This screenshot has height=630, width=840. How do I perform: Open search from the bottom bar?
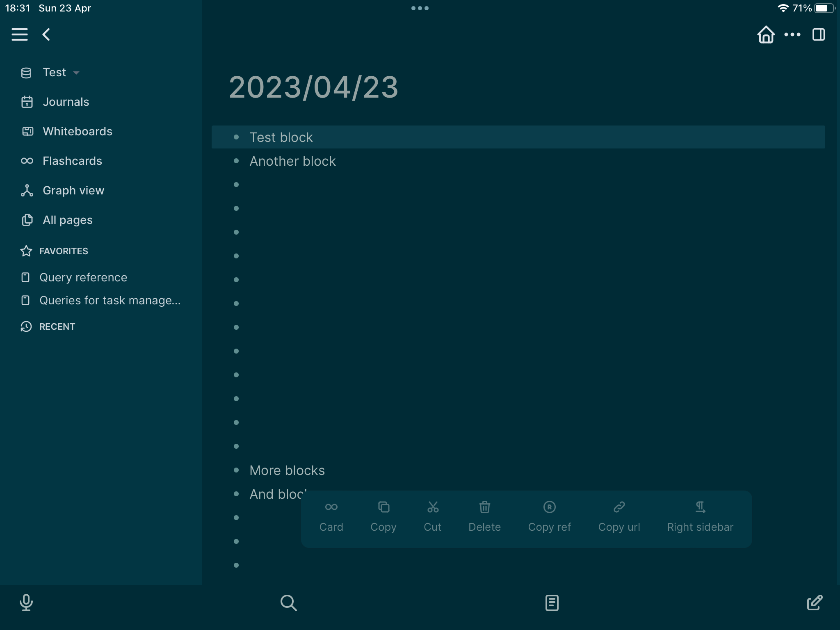coord(289,603)
